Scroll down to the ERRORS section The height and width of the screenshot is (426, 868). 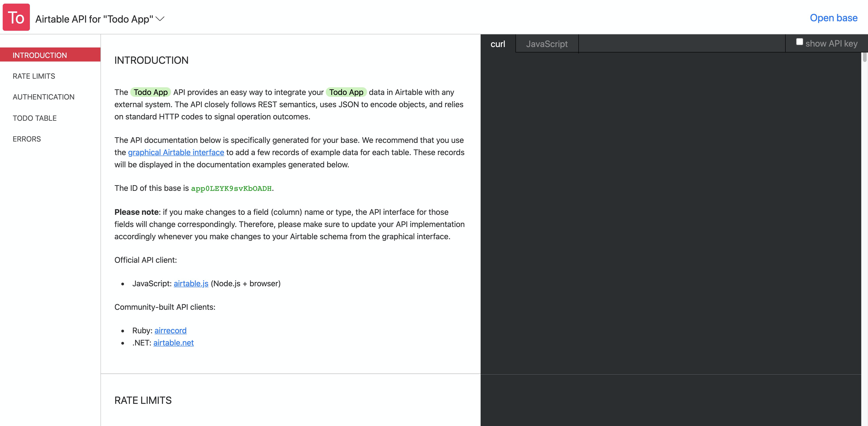26,139
